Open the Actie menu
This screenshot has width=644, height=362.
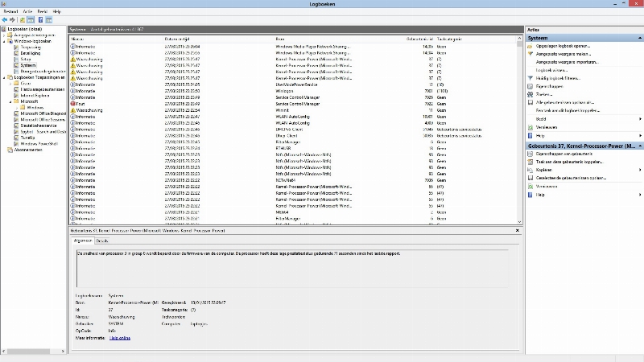(x=27, y=11)
